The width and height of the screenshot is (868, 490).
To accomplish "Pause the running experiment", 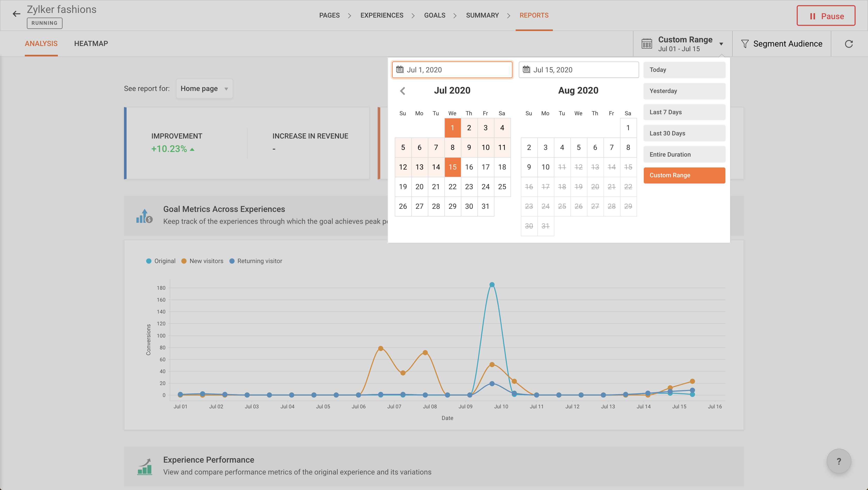I will coord(826,16).
